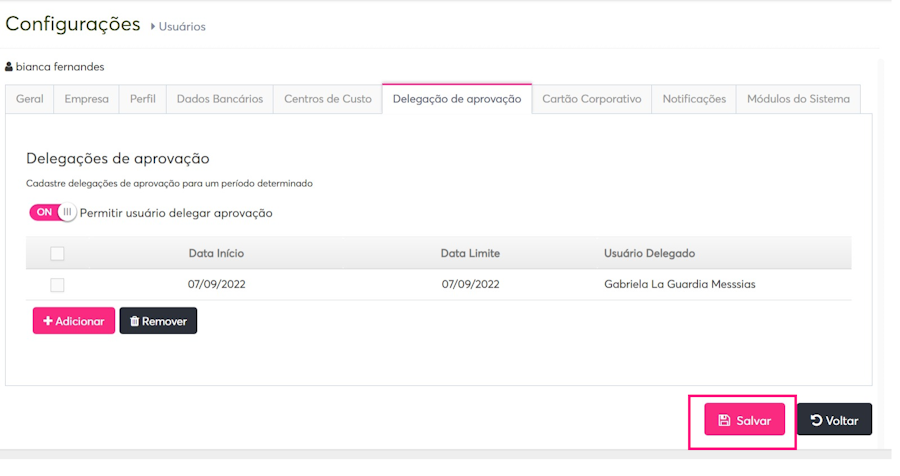Viewport: 900px width, 476px height.
Task: Switch to the Empresa tab
Action: click(x=86, y=99)
